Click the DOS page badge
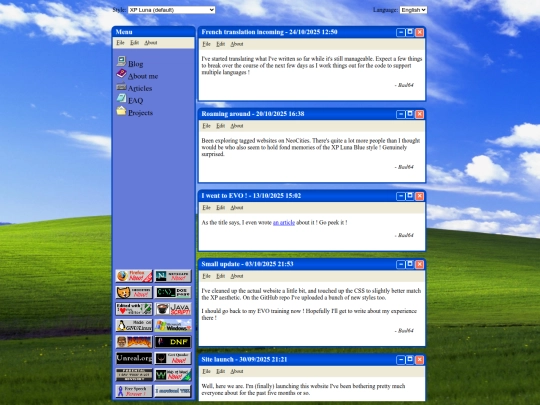This screenshot has height=405, width=540. (173, 292)
